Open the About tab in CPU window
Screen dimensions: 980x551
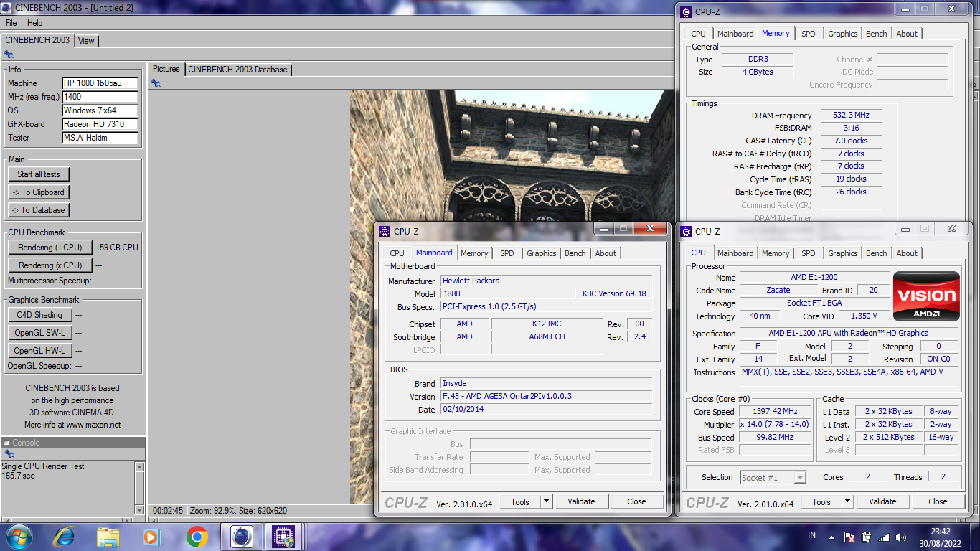[907, 253]
